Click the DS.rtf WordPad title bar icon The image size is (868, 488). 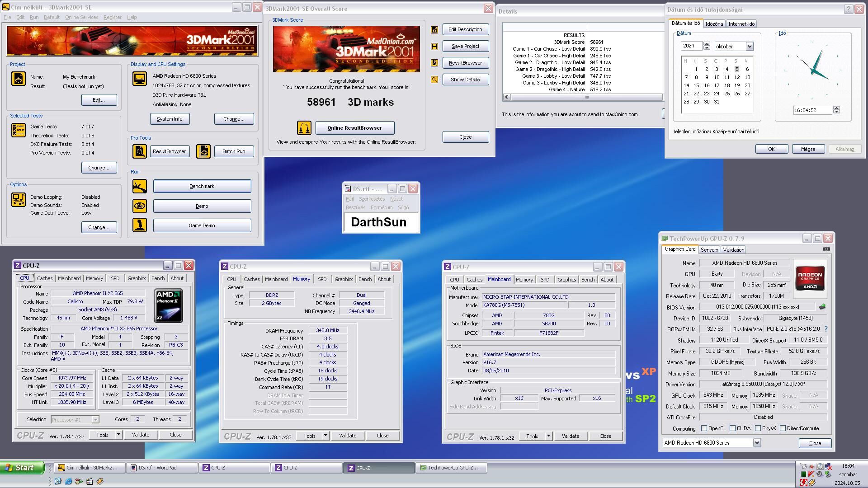point(348,189)
